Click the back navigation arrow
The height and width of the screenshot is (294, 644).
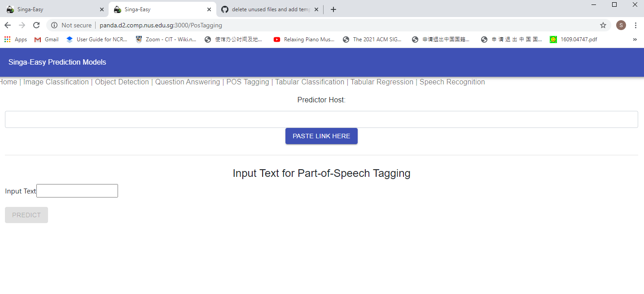coord(7,25)
